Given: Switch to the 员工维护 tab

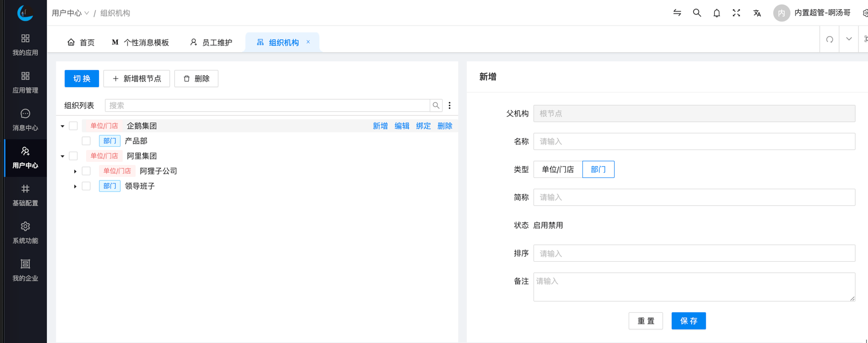Looking at the screenshot, I should coord(211,42).
